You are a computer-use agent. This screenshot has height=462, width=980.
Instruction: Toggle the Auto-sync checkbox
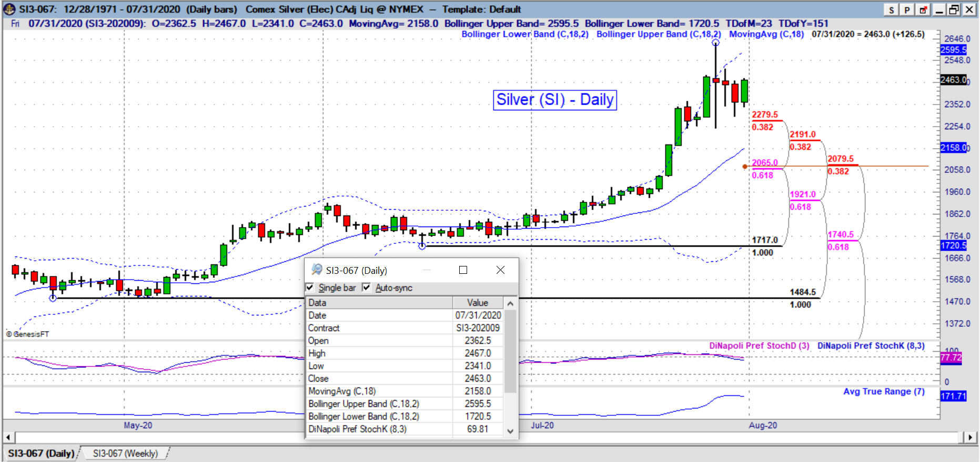click(367, 287)
